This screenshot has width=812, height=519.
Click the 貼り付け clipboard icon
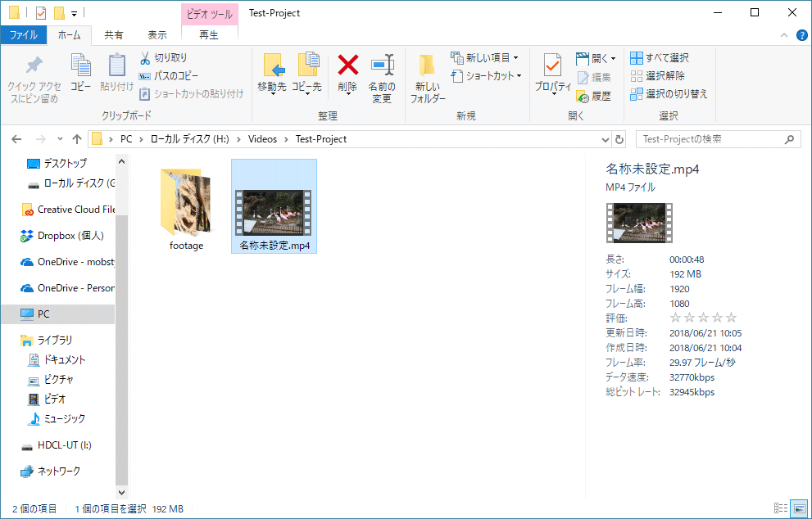coord(117,65)
